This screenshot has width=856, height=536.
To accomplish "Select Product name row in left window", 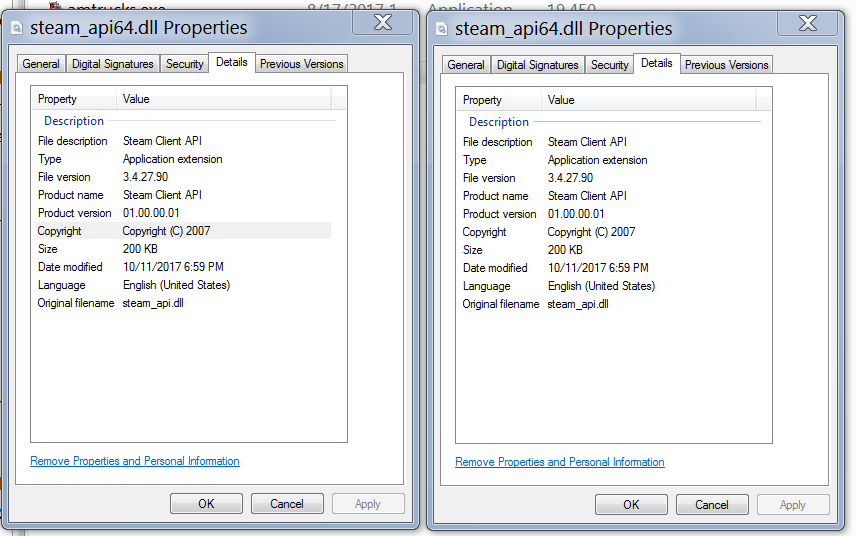I will pos(183,195).
